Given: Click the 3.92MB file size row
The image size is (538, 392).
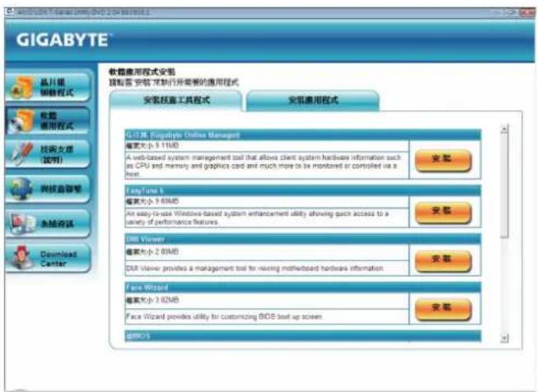Looking at the screenshot, I should coord(267,301).
